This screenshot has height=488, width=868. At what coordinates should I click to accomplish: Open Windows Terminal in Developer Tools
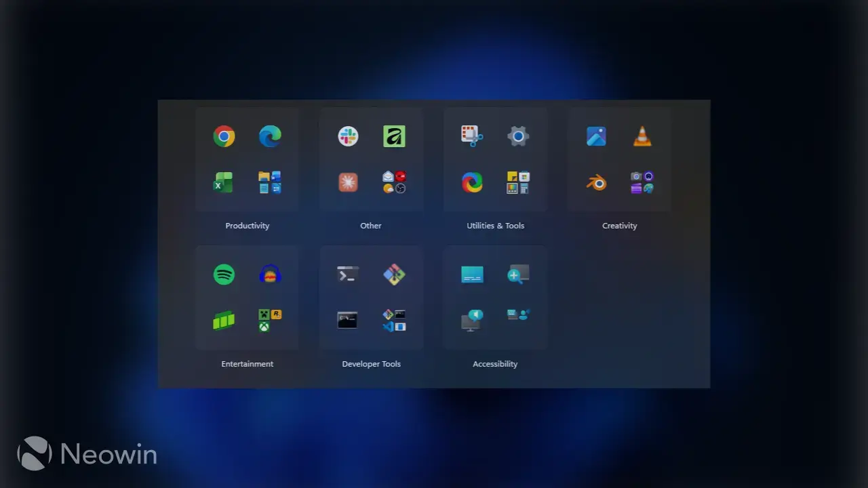[x=348, y=274]
